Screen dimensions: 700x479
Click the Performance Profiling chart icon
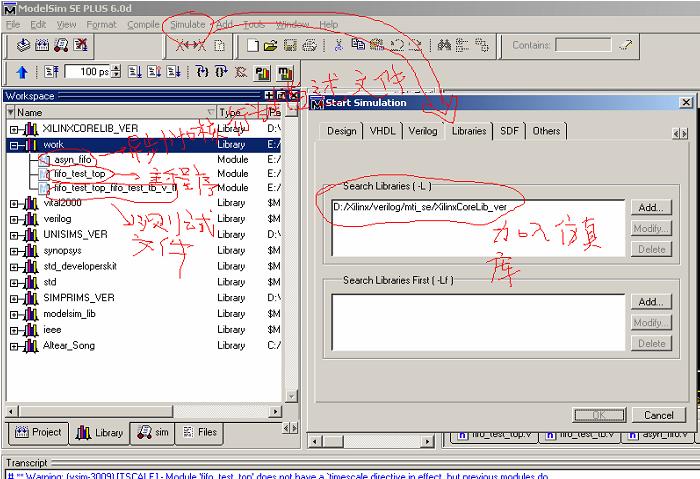(x=262, y=73)
